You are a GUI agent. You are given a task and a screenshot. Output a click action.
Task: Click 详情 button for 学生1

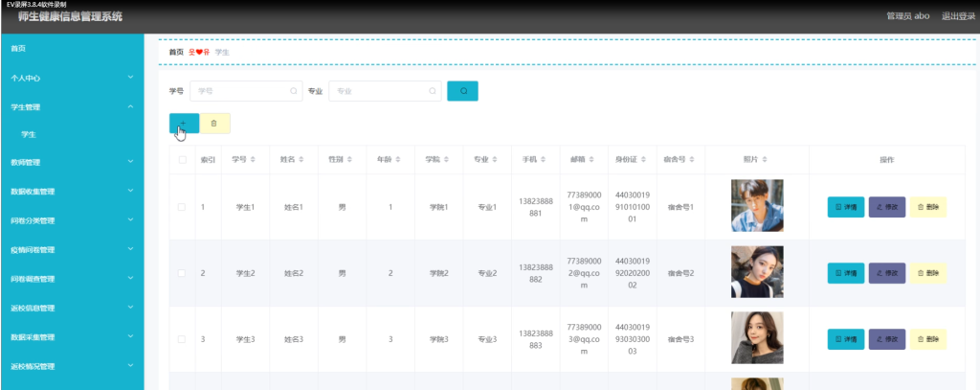coord(846,207)
